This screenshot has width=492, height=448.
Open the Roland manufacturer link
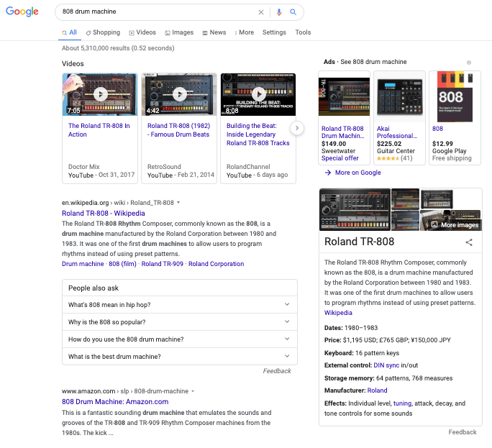(x=377, y=390)
